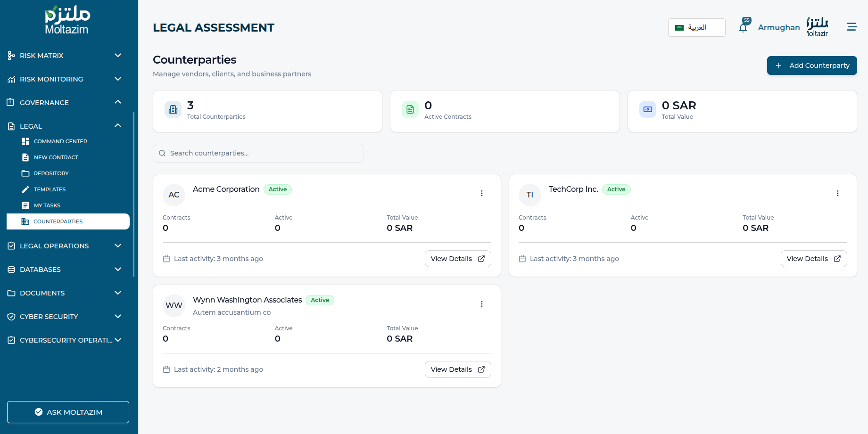Switch language using the العربية selector
The width and height of the screenshot is (868, 434).
pos(696,28)
